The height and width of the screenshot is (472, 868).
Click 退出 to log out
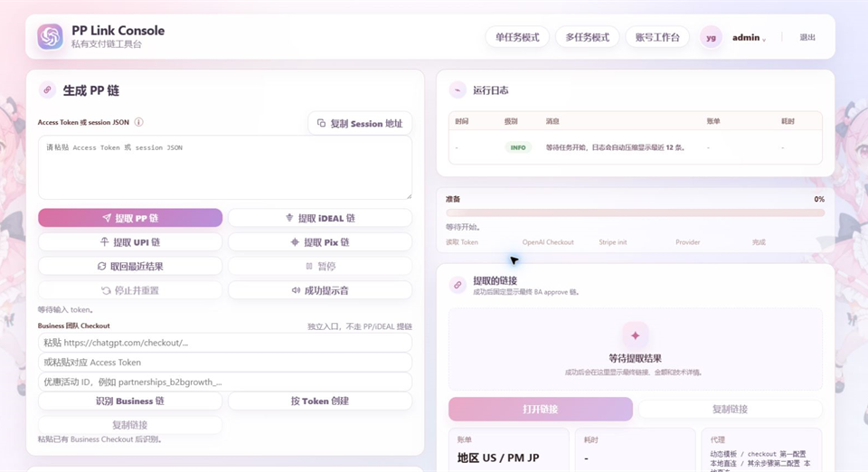(x=807, y=37)
